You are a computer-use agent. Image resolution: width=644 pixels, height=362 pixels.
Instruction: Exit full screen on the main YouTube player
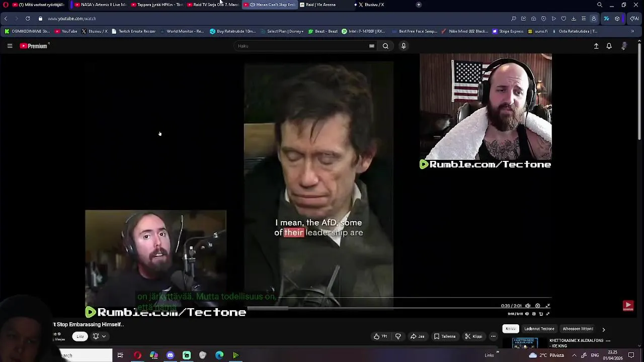pos(548,314)
